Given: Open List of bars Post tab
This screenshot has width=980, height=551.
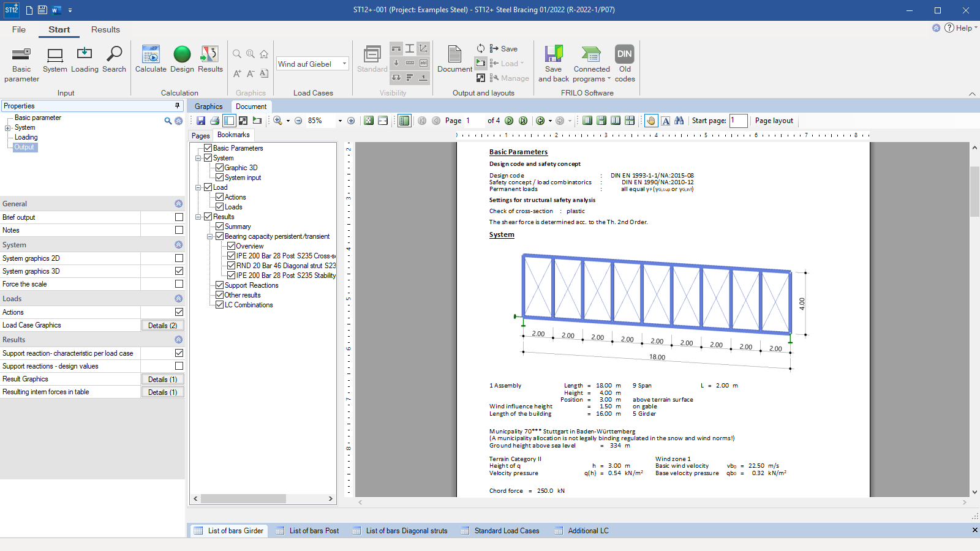Looking at the screenshot, I should 307,531.
